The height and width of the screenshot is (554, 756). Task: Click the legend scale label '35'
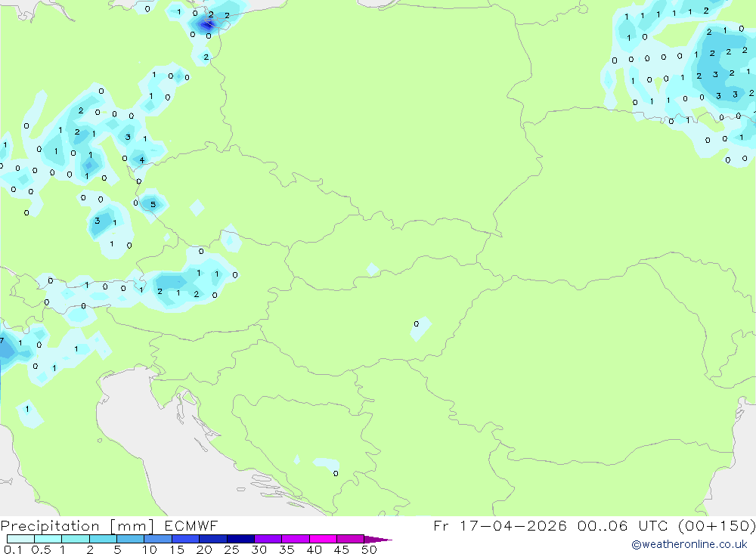pos(287,549)
